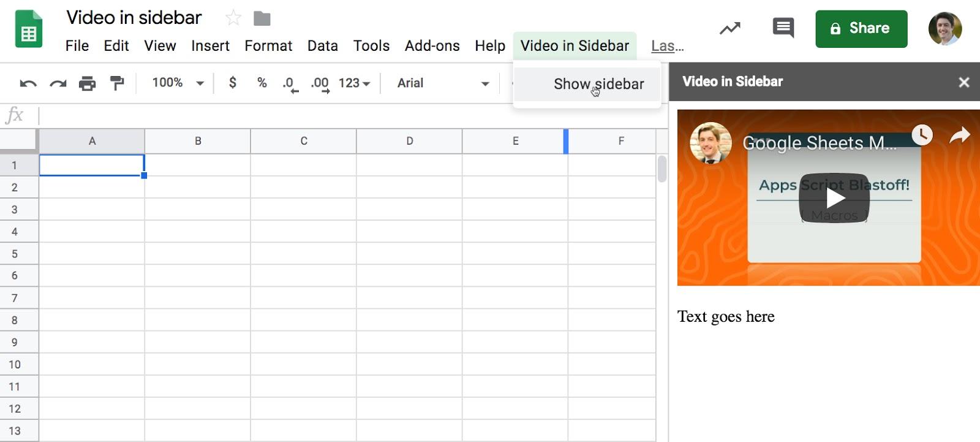Click the Video in Sidebar custom menu
The height and width of the screenshot is (442, 980).
pos(575,46)
